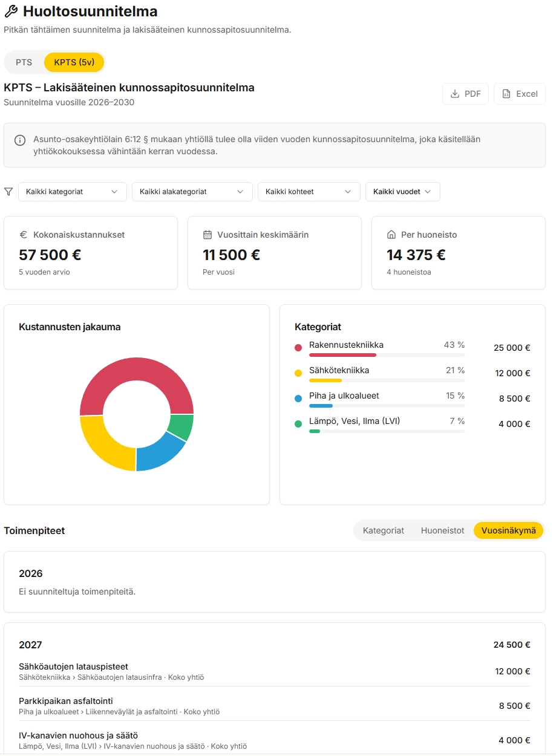The width and height of the screenshot is (556, 756).
Task: Click the Rakennustekniikka category label
Action: click(x=346, y=345)
